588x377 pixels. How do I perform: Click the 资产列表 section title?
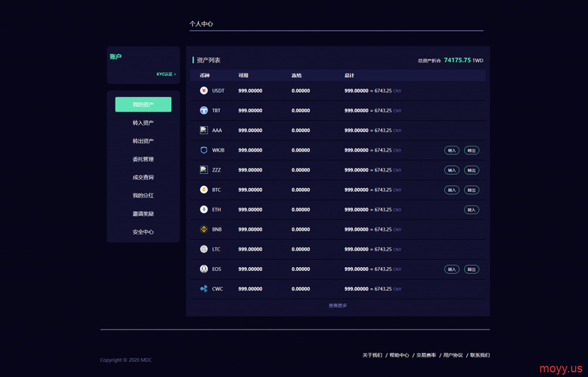tap(209, 60)
